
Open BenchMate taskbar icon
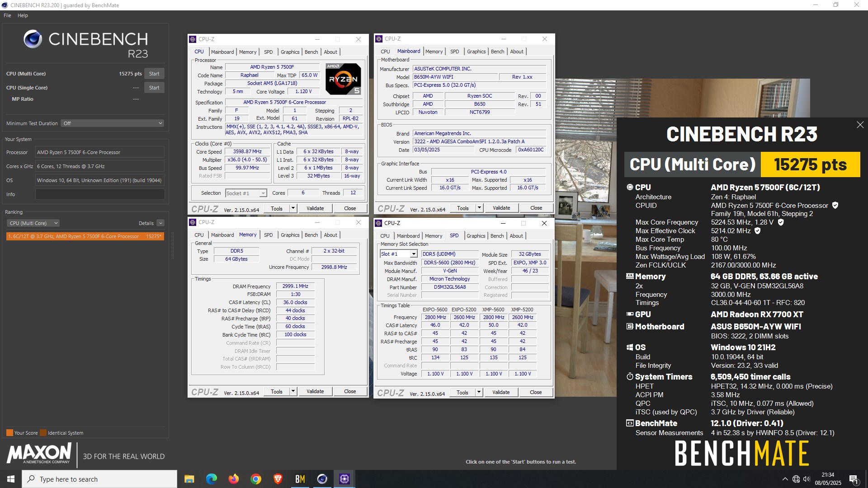[300, 479]
